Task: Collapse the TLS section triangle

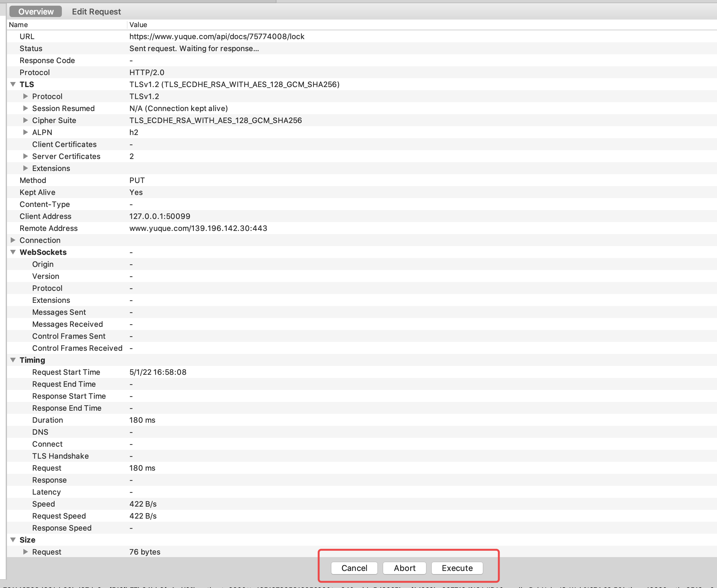Action: (13, 84)
